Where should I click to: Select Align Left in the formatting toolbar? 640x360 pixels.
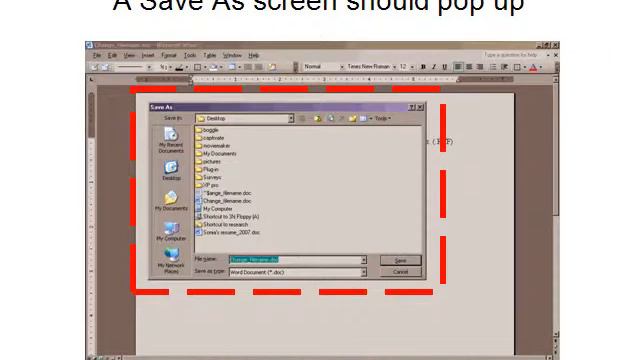[458, 67]
